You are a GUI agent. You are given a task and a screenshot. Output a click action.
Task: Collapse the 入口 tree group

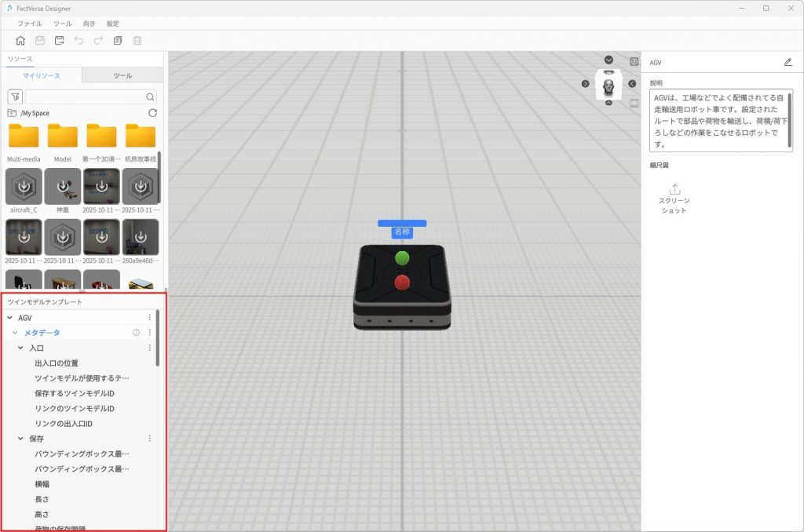point(21,348)
